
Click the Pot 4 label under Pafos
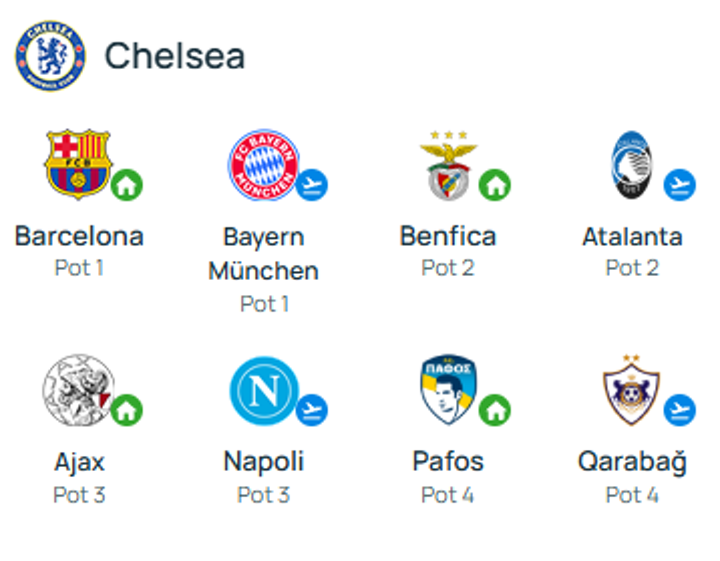[x=447, y=495]
